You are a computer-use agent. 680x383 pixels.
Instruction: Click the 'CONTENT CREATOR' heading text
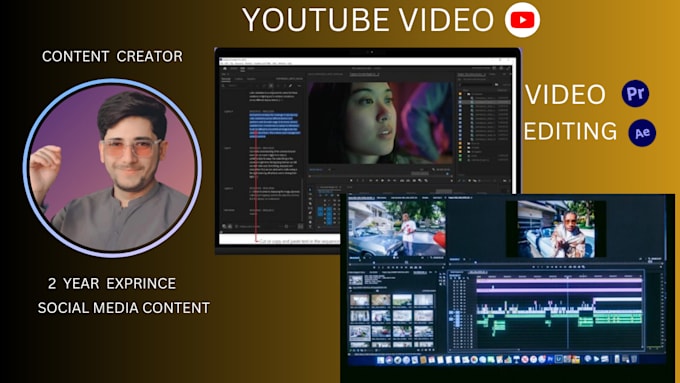(112, 56)
